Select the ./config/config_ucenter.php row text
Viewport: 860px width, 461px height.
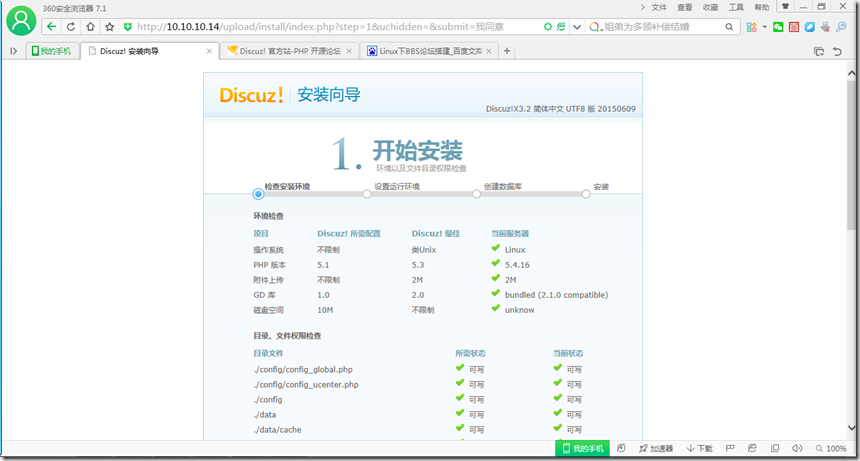click(305, 384)
